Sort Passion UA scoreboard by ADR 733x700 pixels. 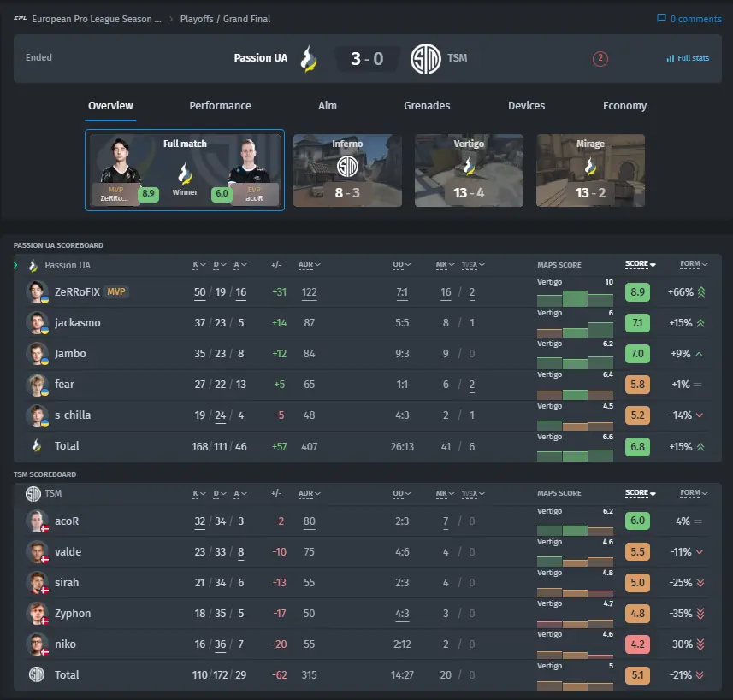pyautogui.click(x=309, y=265)
